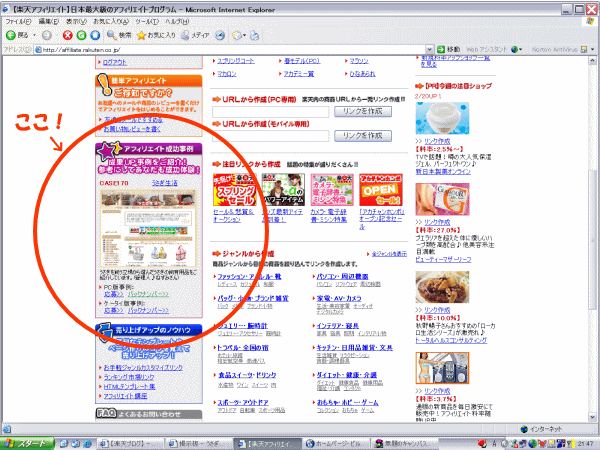The height and width of the screenshot is (450, 600).
Task: Open the パワーアイテム banner thumbnail
Action: tap(283, 190)
